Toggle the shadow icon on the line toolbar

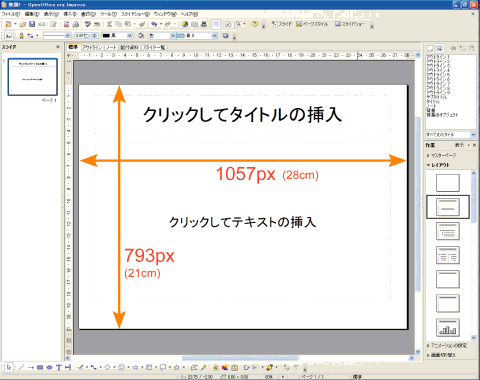tap(226, 35)
